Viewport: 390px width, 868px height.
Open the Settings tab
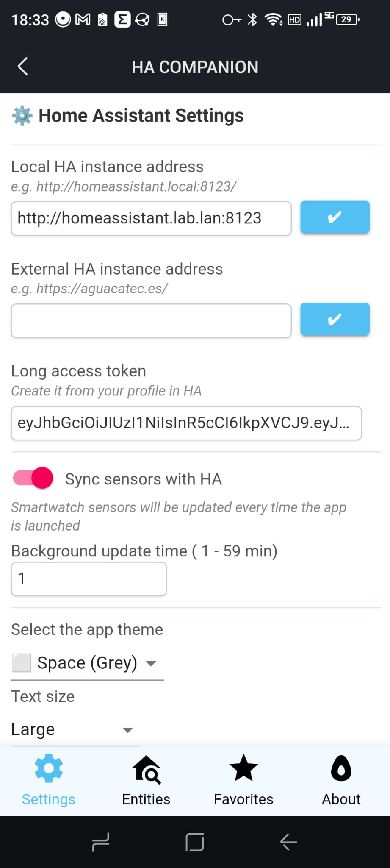49,780
